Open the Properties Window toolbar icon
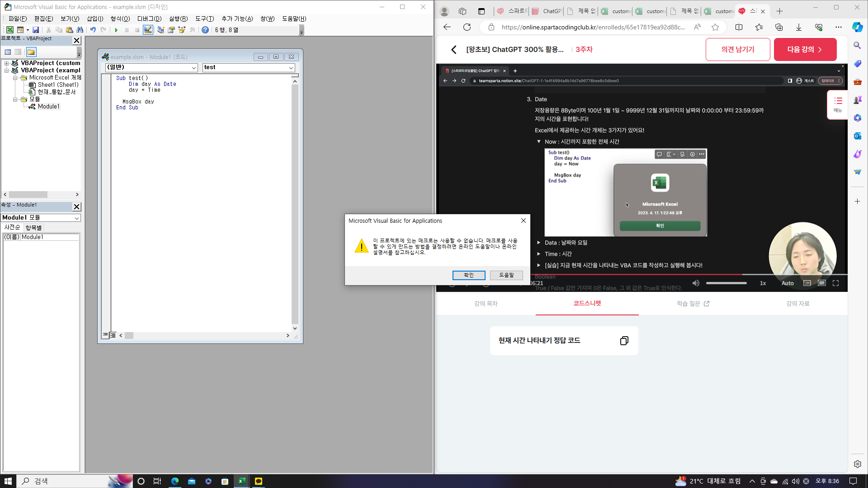The image size is (868, 488). point(171,30)
